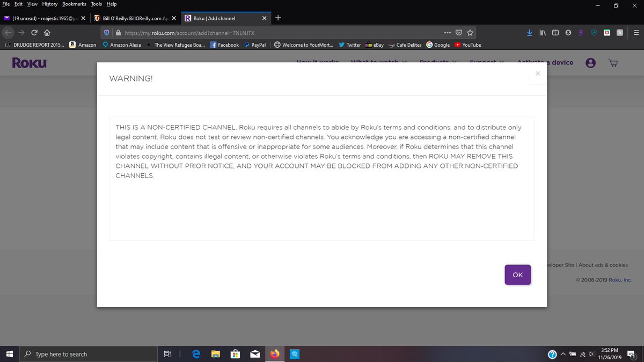
Task: Open the Edit menu
Action: (x=18, y=4)
